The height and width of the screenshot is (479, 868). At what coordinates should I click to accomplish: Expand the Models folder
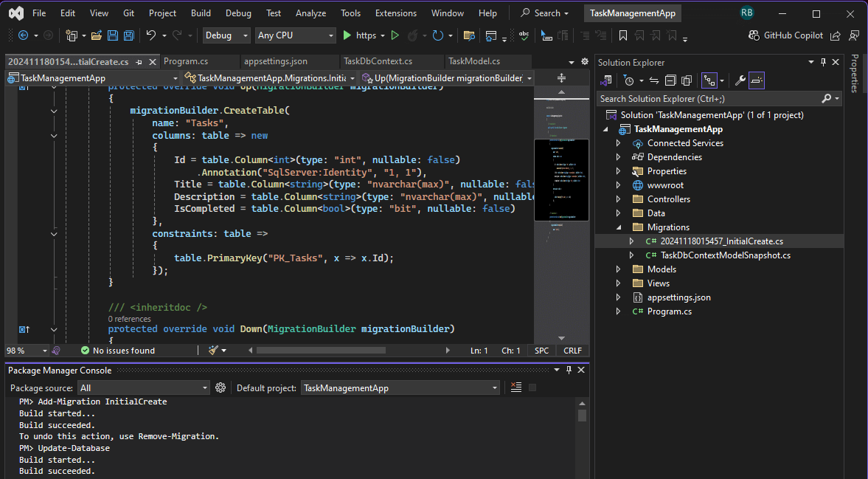tap(618, 269)
